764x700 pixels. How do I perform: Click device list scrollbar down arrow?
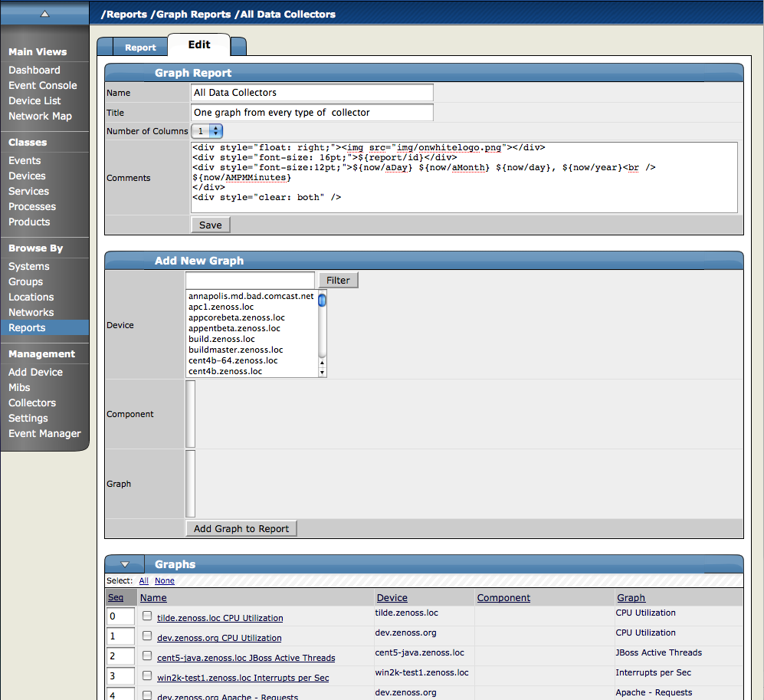[323, 373]
